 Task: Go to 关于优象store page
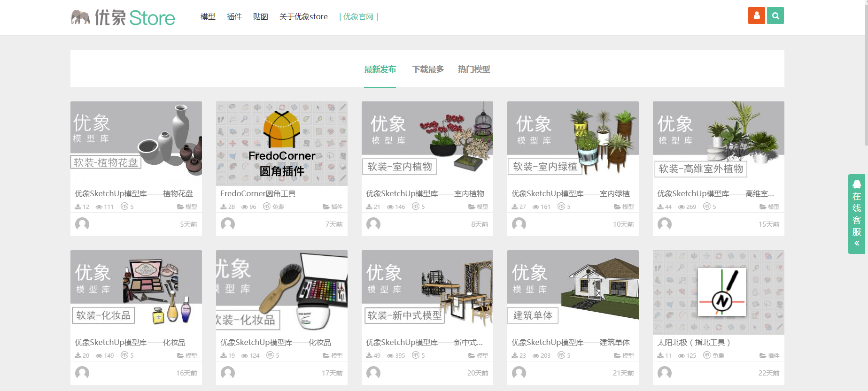(x=303, y=17)
